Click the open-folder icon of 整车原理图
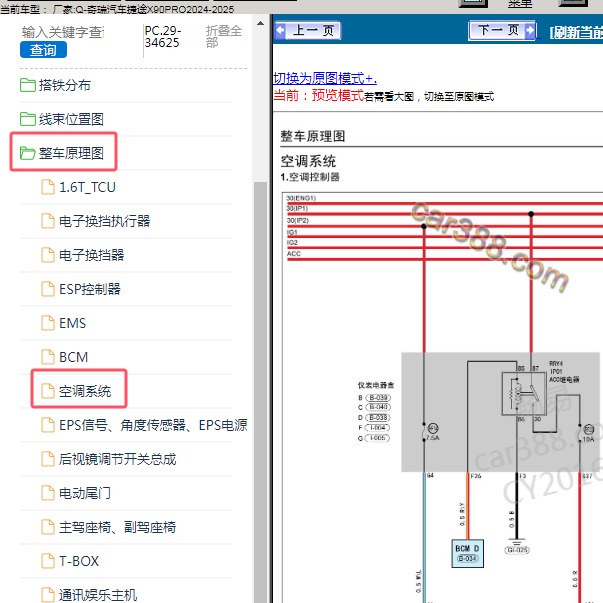The width and height of the screenshot is (603, 603). click(x=28, y=153)
